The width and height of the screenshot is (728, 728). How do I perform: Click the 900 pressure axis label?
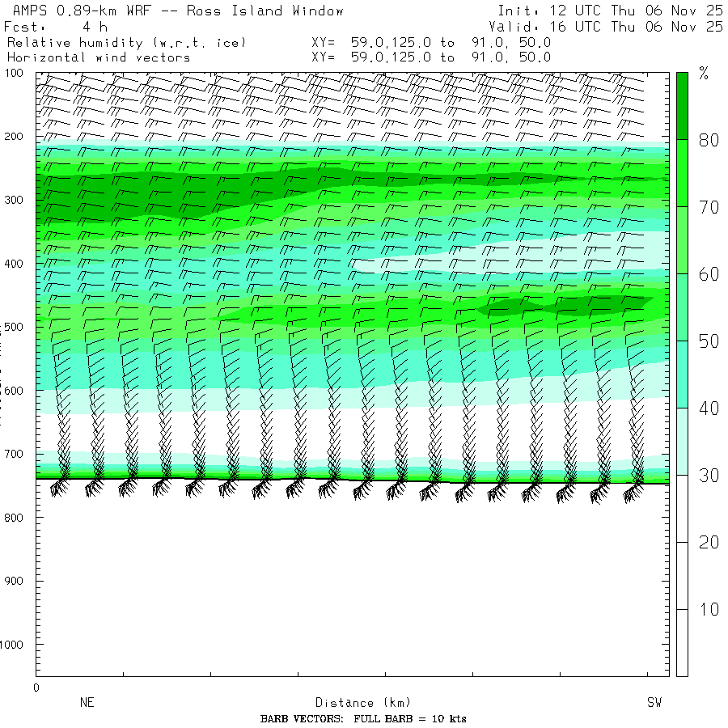click(14, 581)
